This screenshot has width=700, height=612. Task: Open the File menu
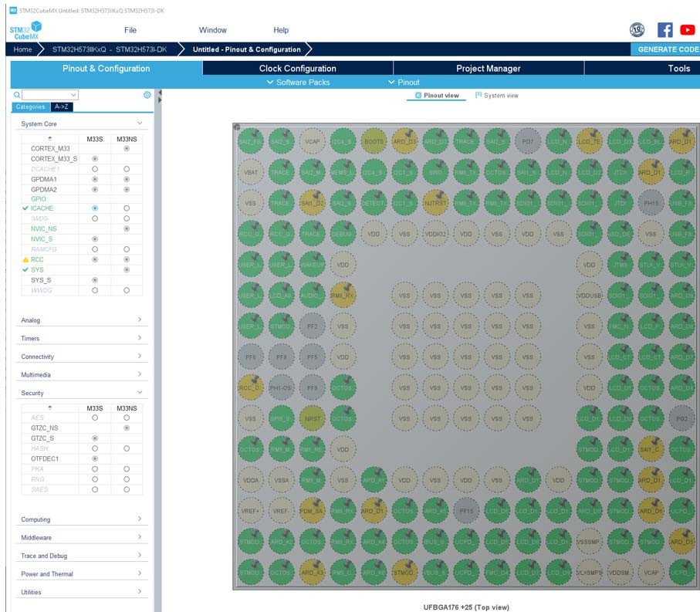coord(130,30)
